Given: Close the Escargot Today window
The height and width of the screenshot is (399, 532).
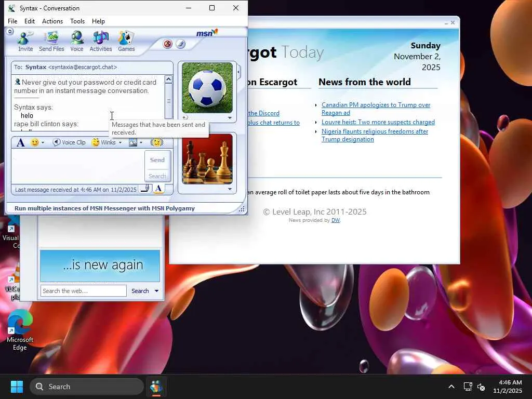Looking at the screenshot, I should point(453,23).
